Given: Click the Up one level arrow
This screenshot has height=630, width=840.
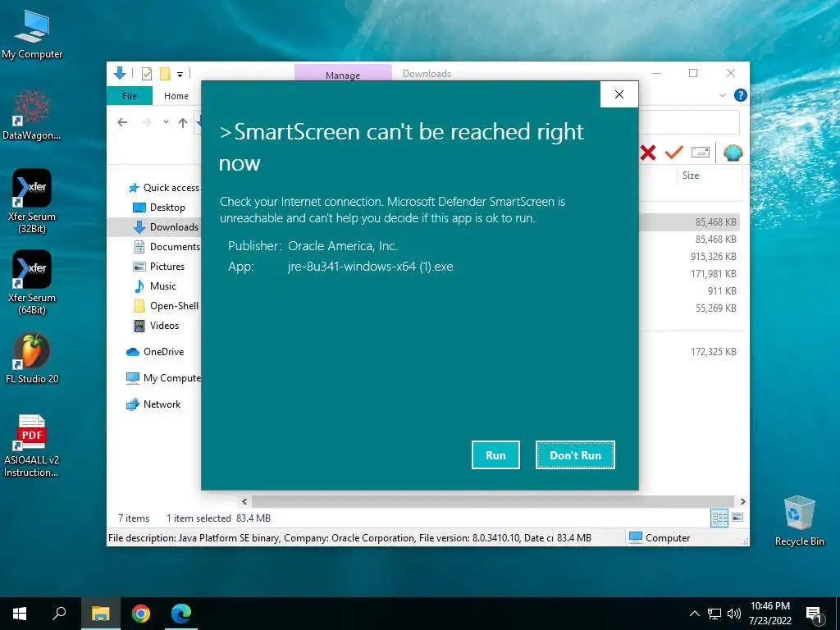Looking at the screenshot, I should click(x=183, y=123).
